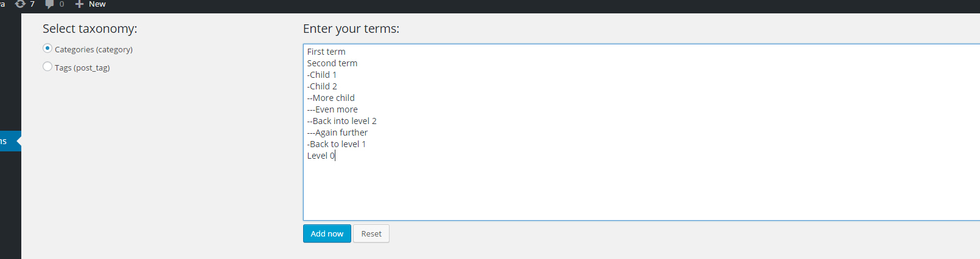Select the Tags (post_tag) radio button
This screenshot has height=259, width=980.
point(47,67)
